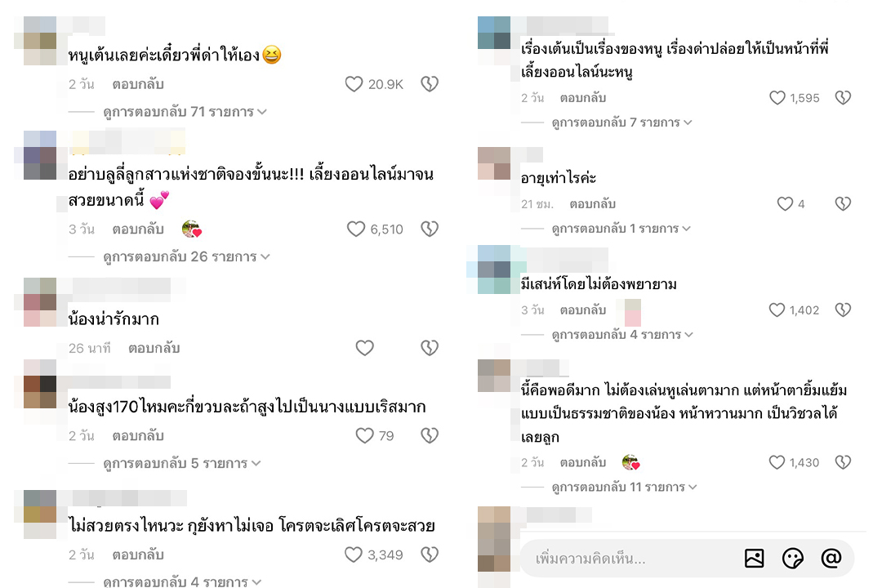
Task: Like the comment with 20.9K hearts
Action: [354, 84]
